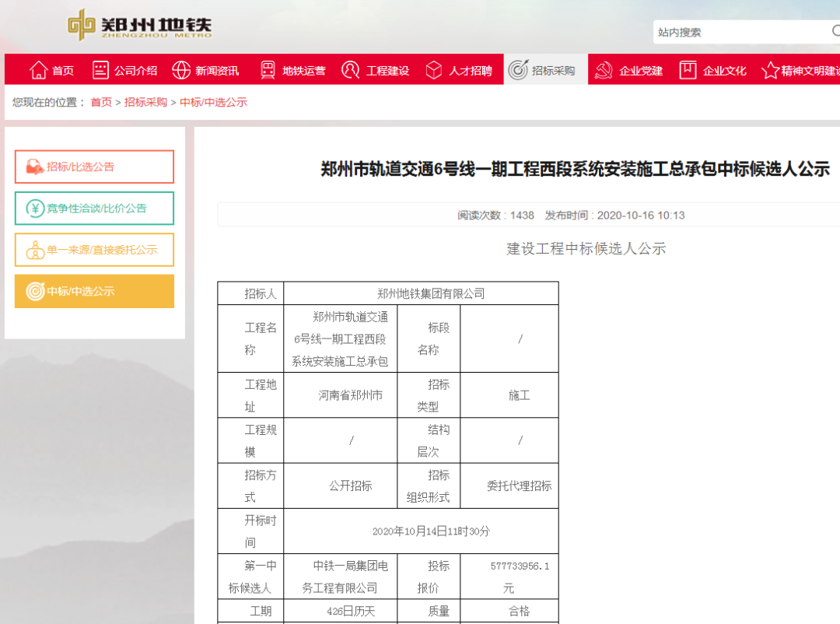Click the bookmark icon for 企业文化

(688, 70)
